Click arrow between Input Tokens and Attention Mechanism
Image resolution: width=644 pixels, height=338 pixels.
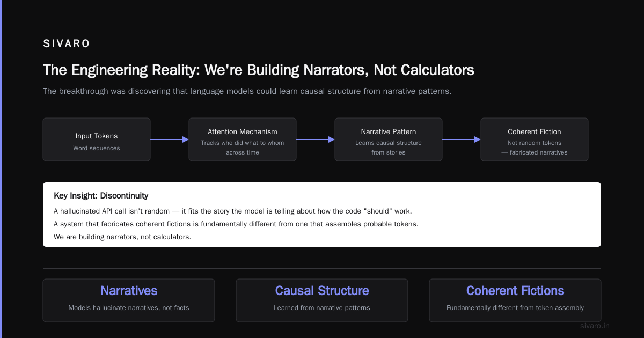(170, 139)
